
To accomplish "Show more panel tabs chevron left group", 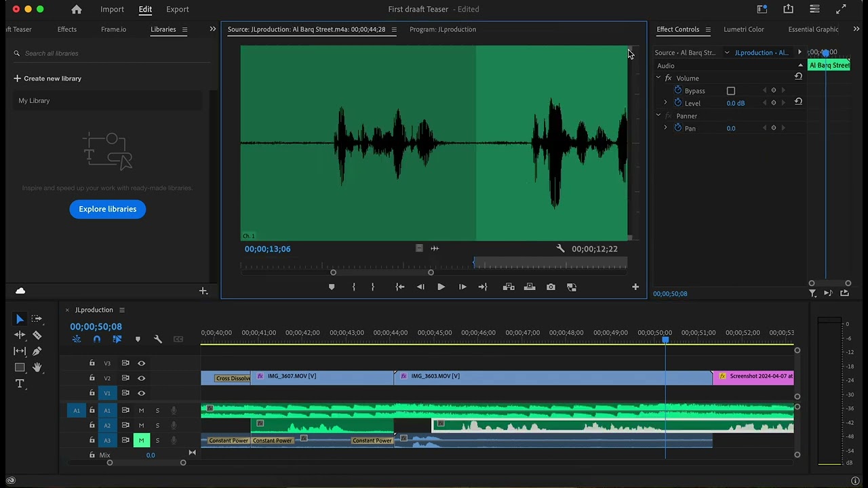I will point(212,29).
